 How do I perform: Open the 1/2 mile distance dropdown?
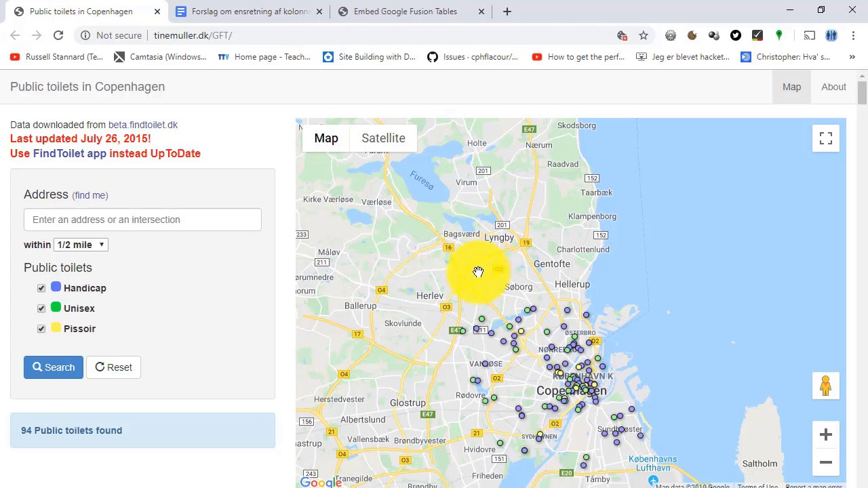click(80, 245)
